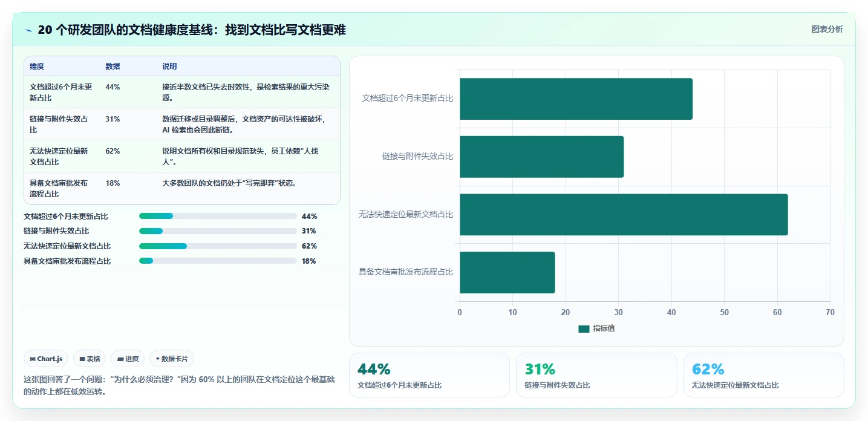868x421 pixels.
Task: Click table cell 具备文档审批发布流程占比
Action: coord(59,189)
